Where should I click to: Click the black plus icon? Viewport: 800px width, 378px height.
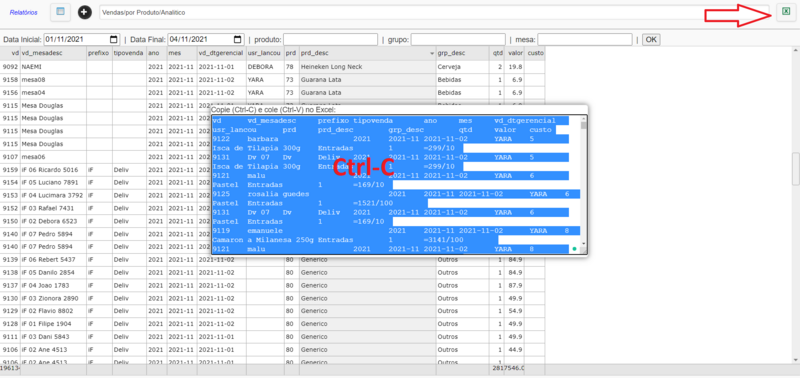click(85, 12)
